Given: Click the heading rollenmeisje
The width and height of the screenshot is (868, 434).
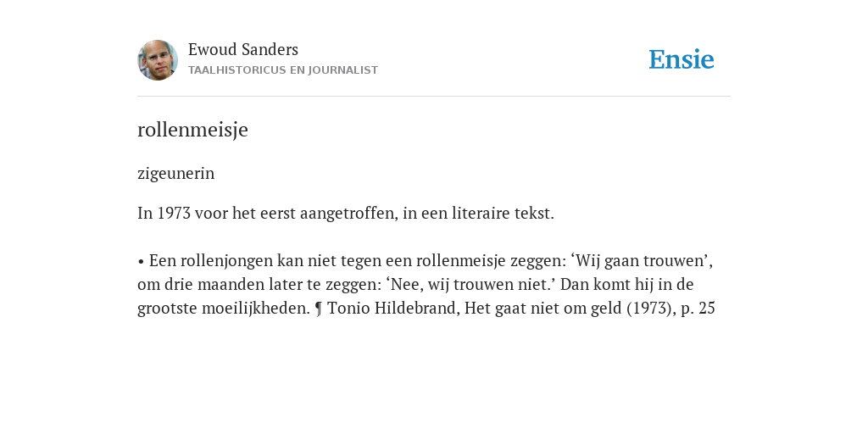Looking at the screenshot, I should coord(192,130).
